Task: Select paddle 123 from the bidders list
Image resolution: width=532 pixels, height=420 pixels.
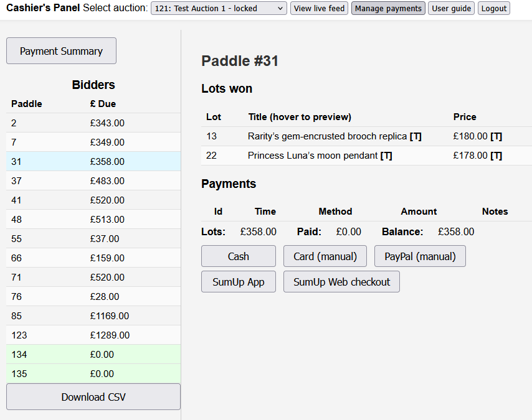Action: 93,335
